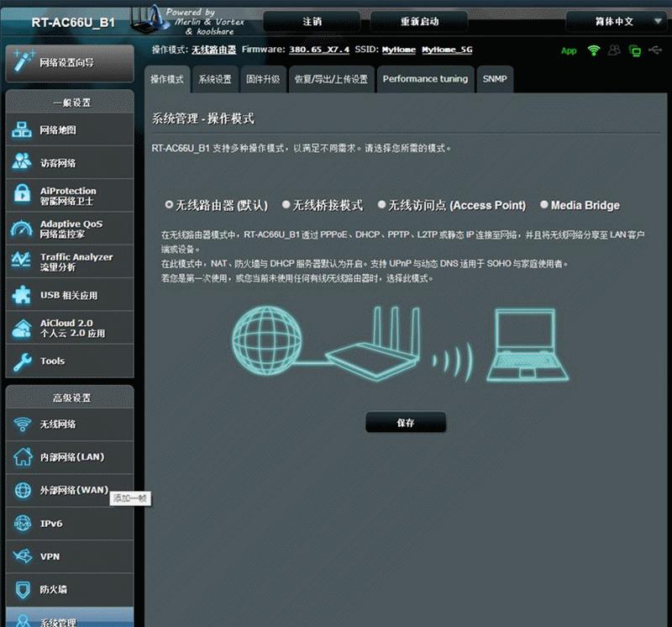Click the connected clients icon in the header
Screen dimensions: 672x627
(613, 50)
